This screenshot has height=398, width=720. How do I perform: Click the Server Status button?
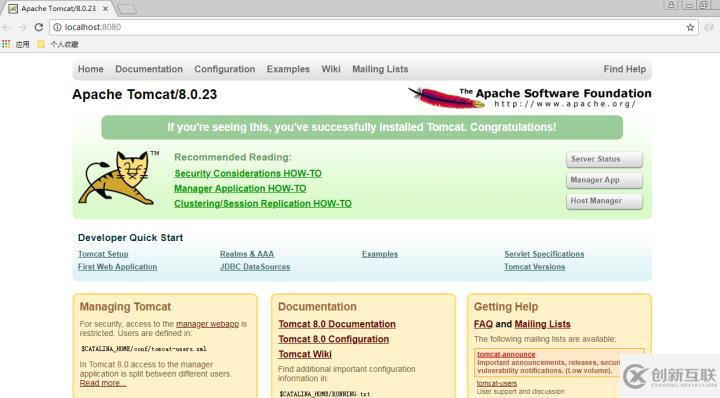(604, 159)
